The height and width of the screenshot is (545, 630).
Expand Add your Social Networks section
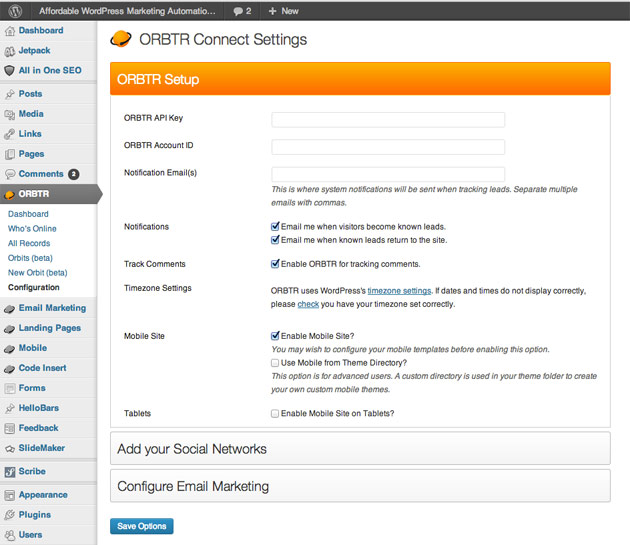point(360,449)
